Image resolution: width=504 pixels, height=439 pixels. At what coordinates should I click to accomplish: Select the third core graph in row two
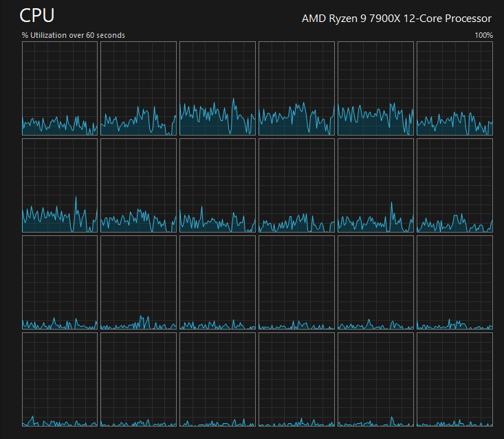pyautogui.click(x=217, y=186)
